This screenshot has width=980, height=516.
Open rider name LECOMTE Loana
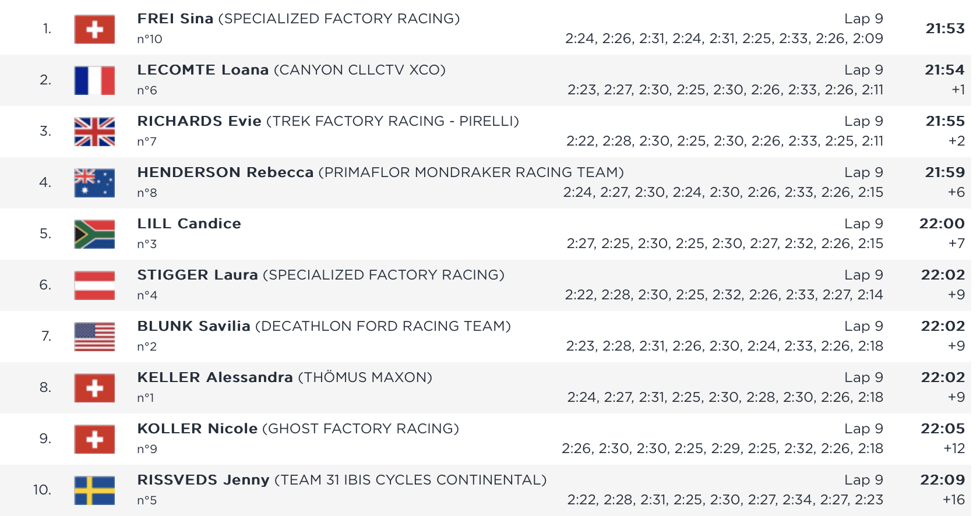pyautogui.click(x=203, y=70)
